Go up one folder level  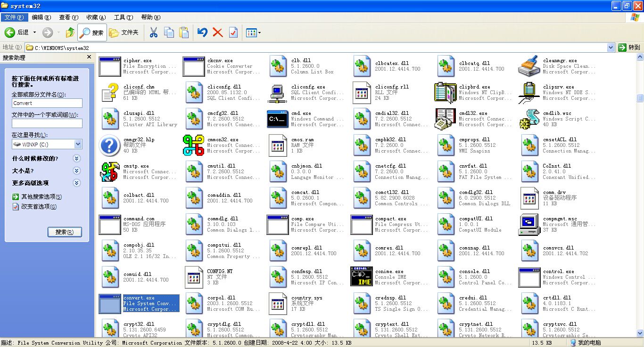click(70, 32)
